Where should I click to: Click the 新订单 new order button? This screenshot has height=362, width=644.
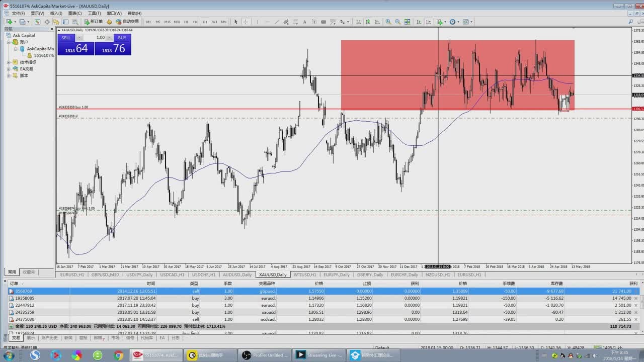[x=93, y=22]
